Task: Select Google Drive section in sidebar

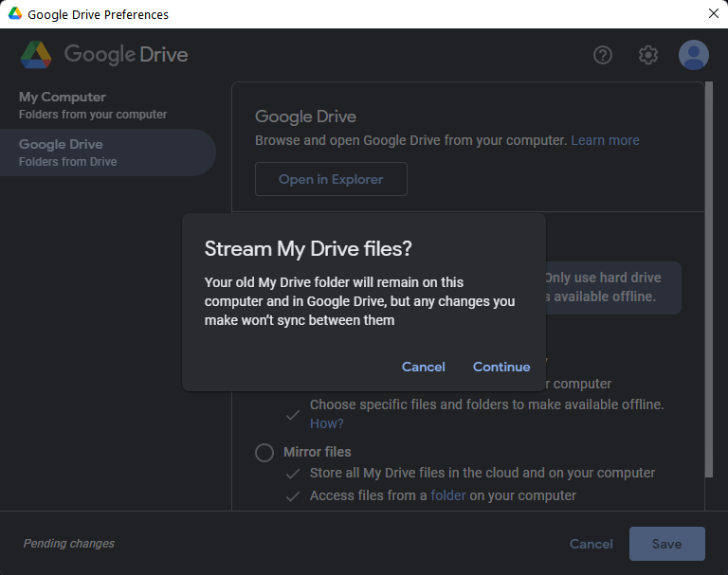Action: [108, 153]
